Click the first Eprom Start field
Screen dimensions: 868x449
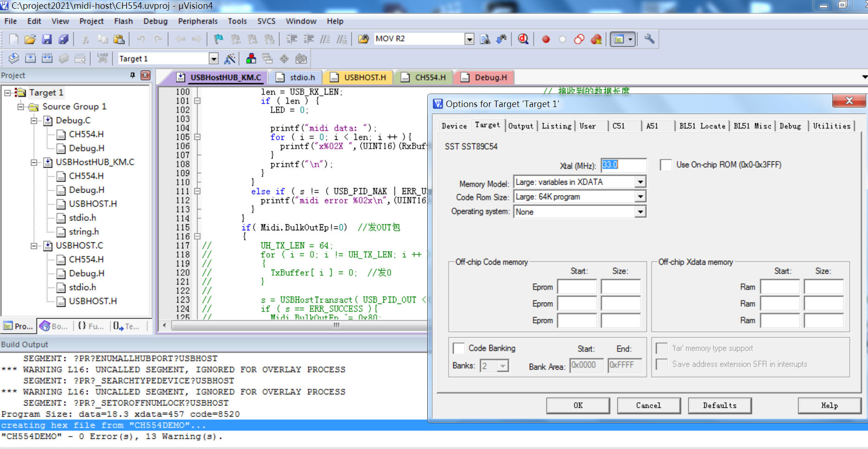577,287
